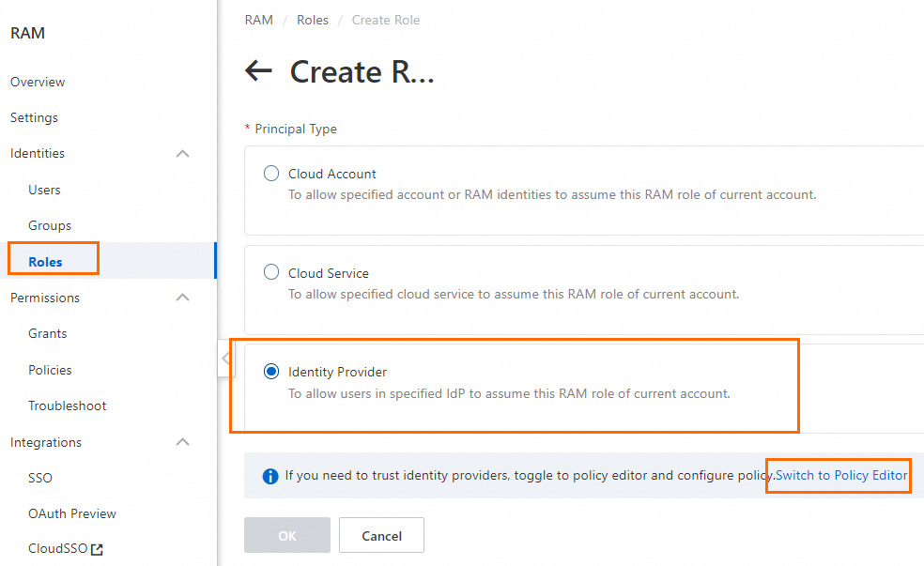Select the Identity Provider radio button

point(271,372)
